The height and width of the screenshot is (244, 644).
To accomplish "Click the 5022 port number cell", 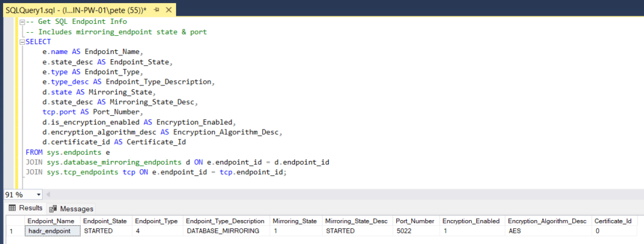I will coord(416,231).
